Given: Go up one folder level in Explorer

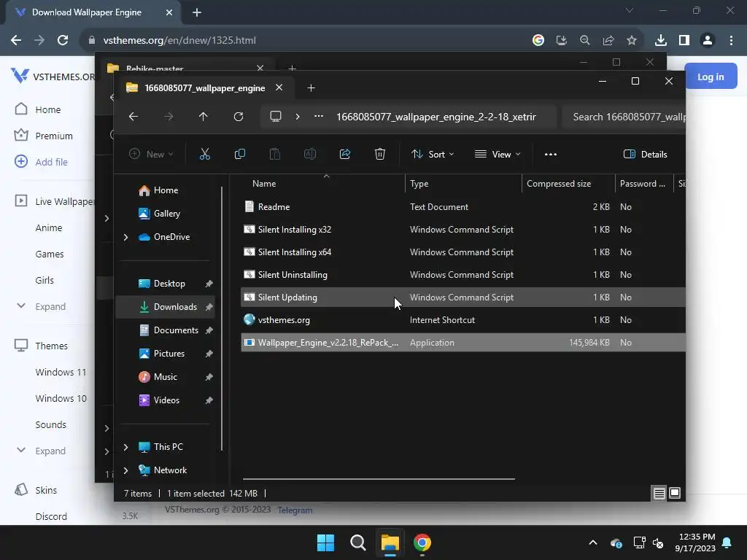Looking at the screenshot, I should click(x=203, y=117).
